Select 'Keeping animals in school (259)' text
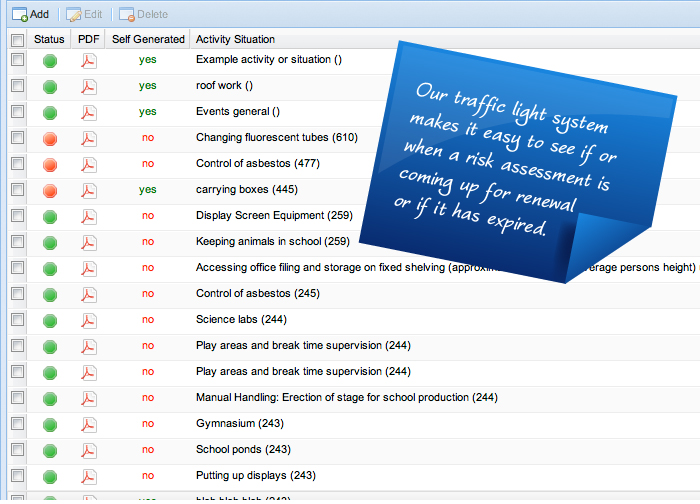The height and width of the screenshot is (504, 700). click(x=273, y=242)
